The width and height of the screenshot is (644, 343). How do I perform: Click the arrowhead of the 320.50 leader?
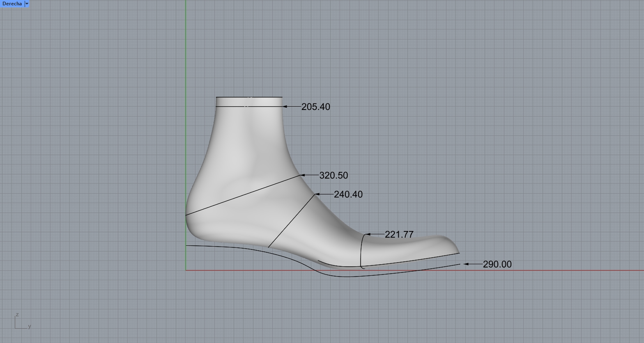pyautogui.click(x=303, y=175)
